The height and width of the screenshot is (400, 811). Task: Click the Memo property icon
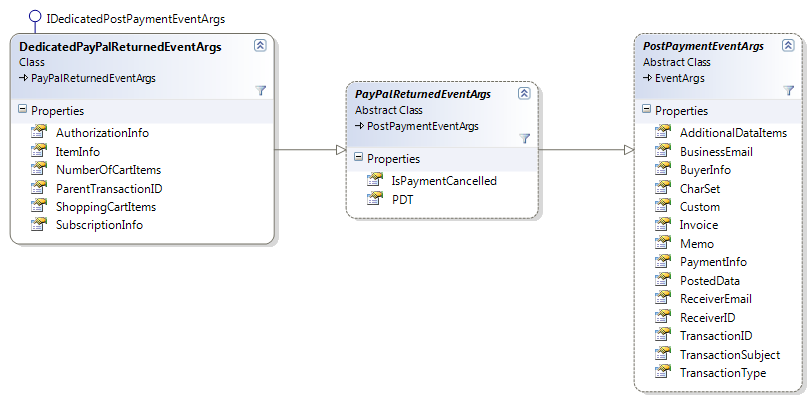tap(663, 243)
